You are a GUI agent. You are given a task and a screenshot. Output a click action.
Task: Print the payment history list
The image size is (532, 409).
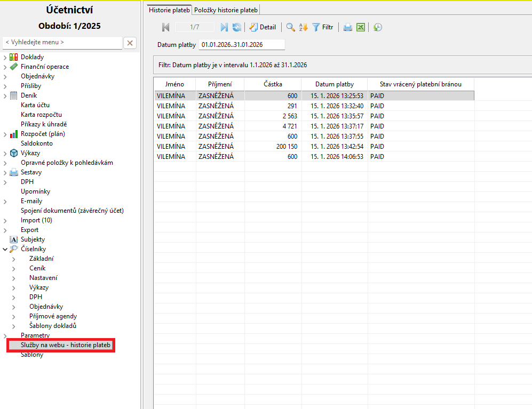point(347,27)
